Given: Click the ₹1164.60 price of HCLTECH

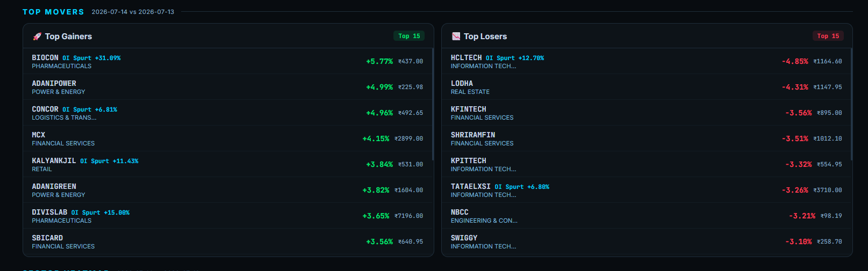Looking at the screenshot, I should click(828, 62).
